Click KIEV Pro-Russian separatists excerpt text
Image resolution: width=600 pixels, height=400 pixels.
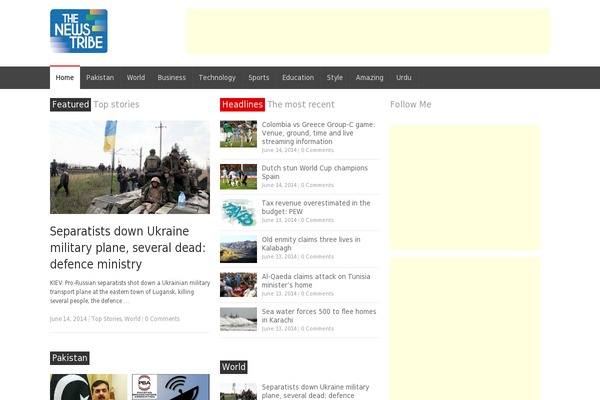click(130, 292)
